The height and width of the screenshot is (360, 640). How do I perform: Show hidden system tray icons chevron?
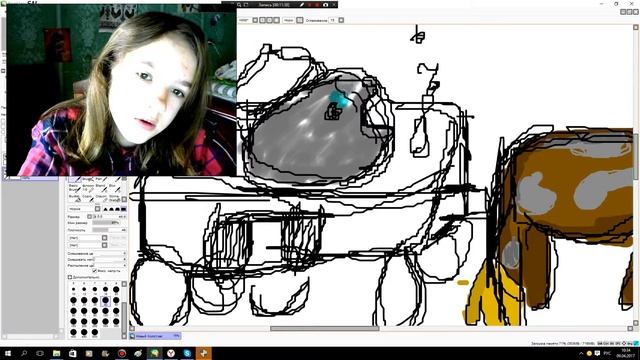pos(581,353)
